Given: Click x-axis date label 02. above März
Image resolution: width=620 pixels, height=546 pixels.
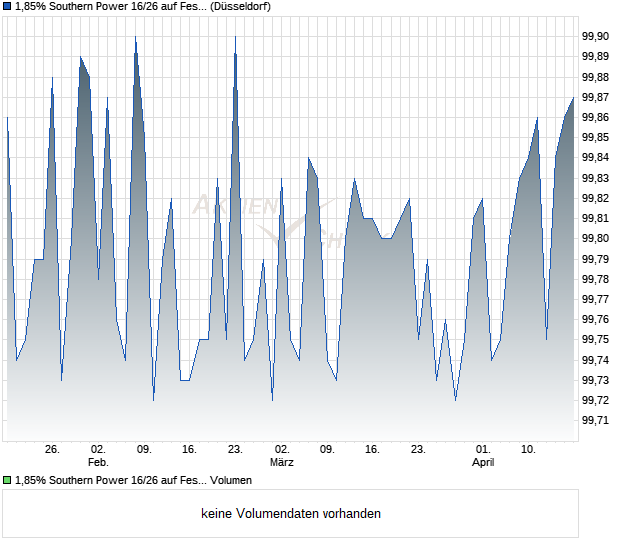Looking at the screenshot, I should (x=282, y=450).
